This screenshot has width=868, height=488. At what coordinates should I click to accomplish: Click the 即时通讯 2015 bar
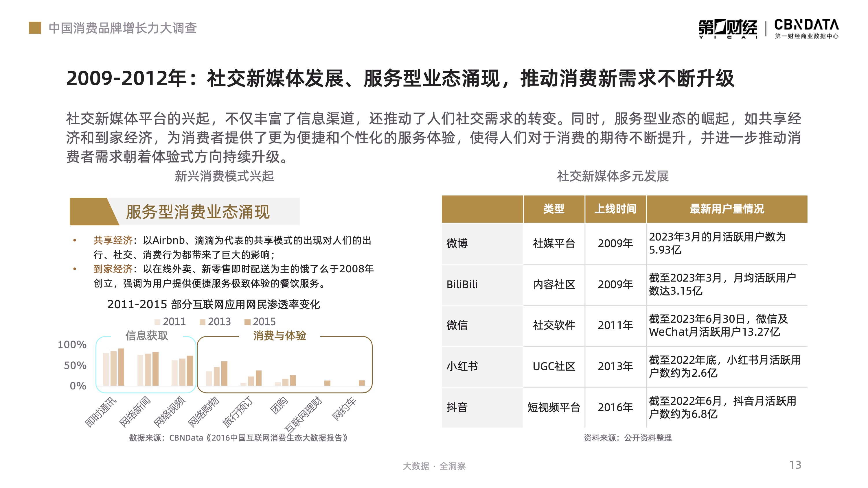click(x=121, y=367)
